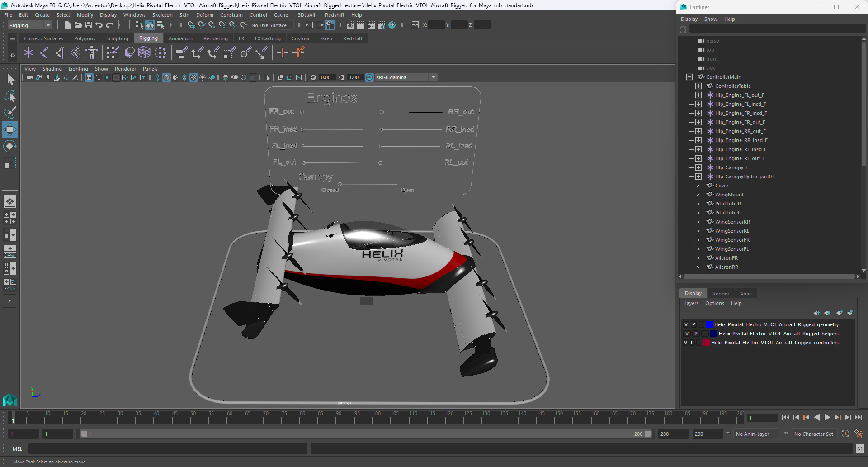This screenshot has width=868, height=467.
Task: Open the Skeleton menu
Action: pos(162,15)
